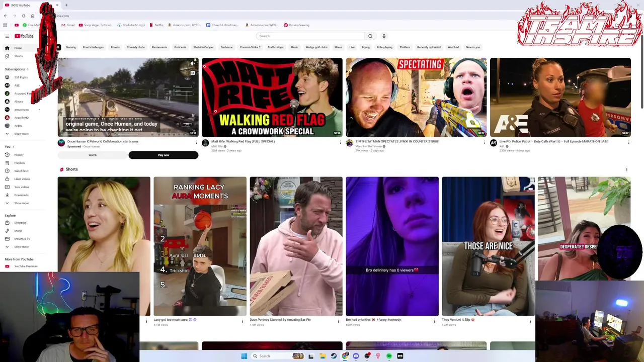Open the Shorts shelf options menu
The height and width of the screenshot is (362, 644).
coord(626,169)
